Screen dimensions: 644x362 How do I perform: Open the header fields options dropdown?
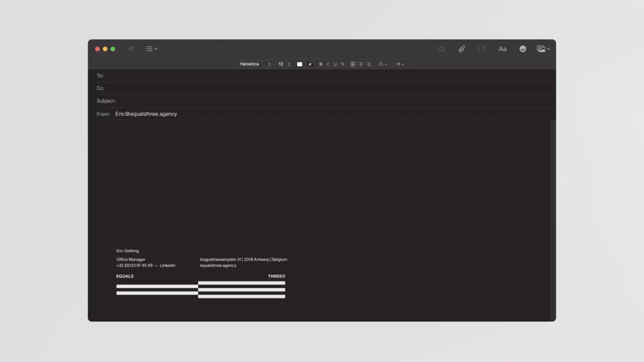149,49
